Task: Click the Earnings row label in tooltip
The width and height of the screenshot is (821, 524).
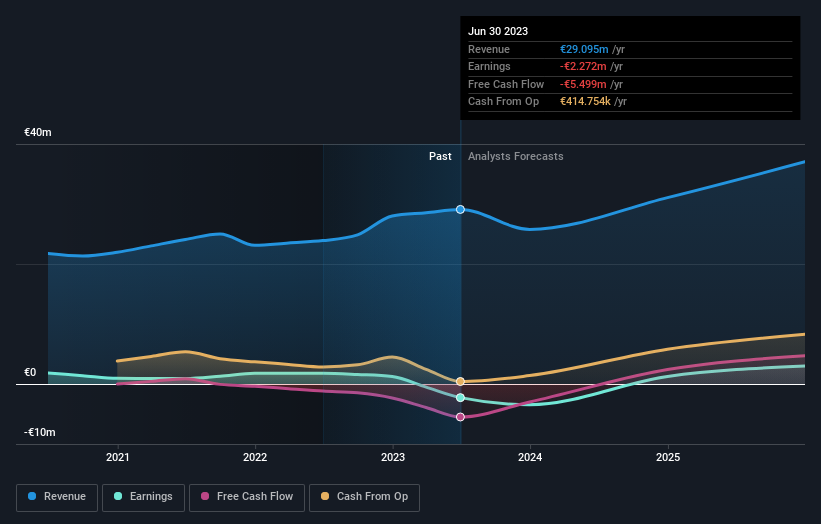Action: click(489, 66)
